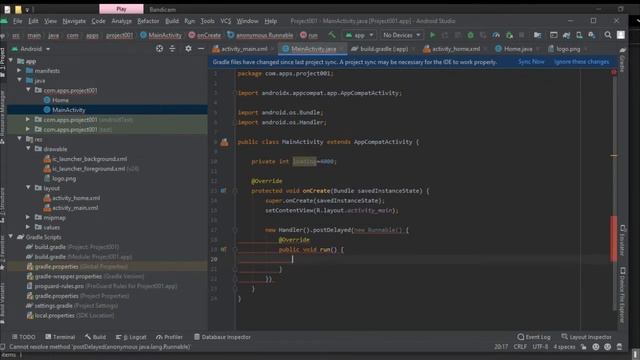
Task: Click the gutter icon beside the MainActivity class line
Action: pyautogui.click(x=224, y=142)
